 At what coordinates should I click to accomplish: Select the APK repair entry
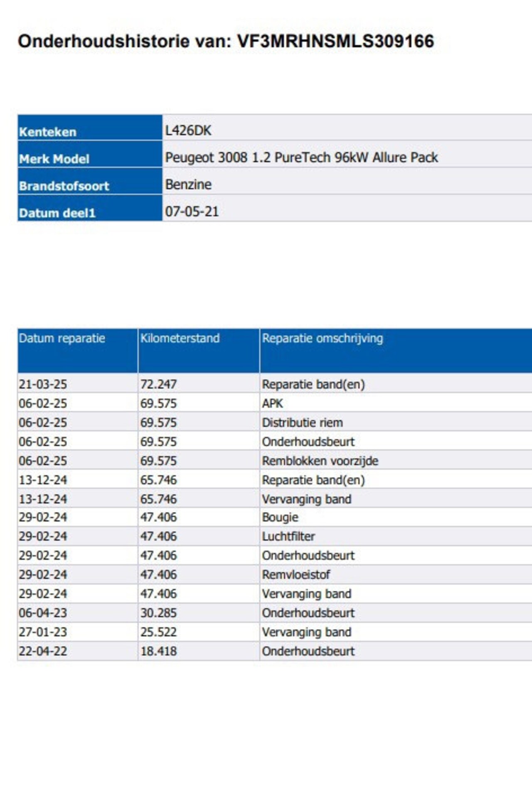click(272, 403)
